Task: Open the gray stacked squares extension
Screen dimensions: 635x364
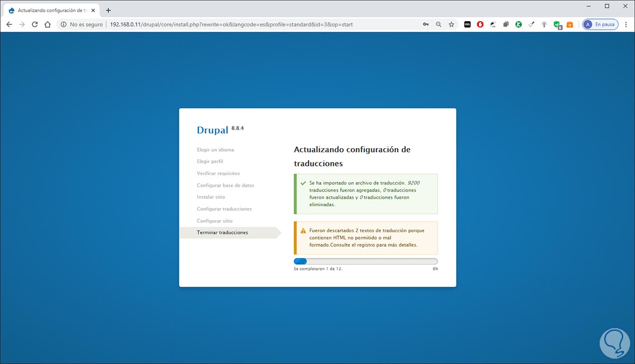Action: click(x=506, y=24)
